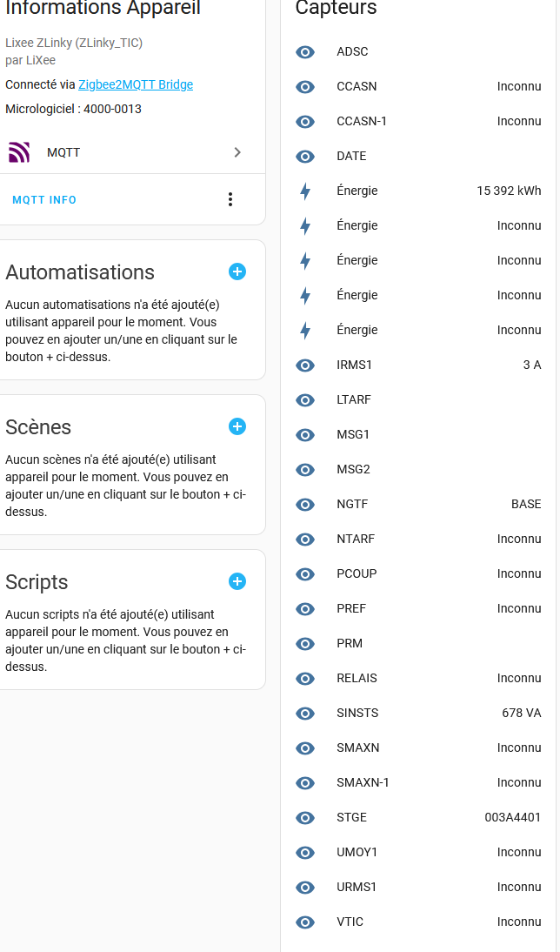
Task: Click the eye icon beside STGE sensor
Action: click(305, 817)
